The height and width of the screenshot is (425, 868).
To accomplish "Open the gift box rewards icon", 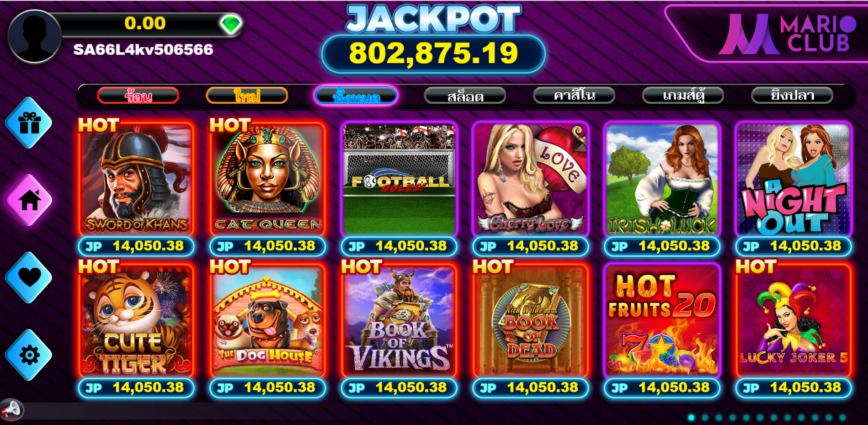I will click(29, 123).
